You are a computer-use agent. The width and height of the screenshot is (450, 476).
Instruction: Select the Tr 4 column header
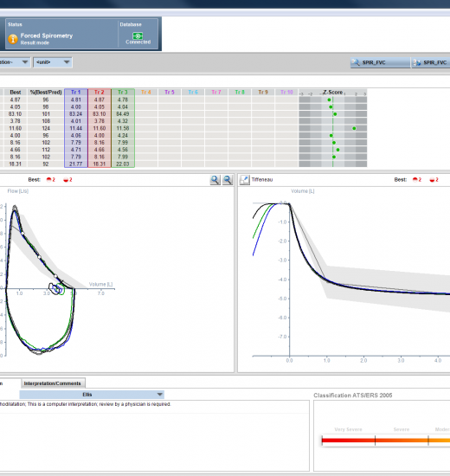146,92
